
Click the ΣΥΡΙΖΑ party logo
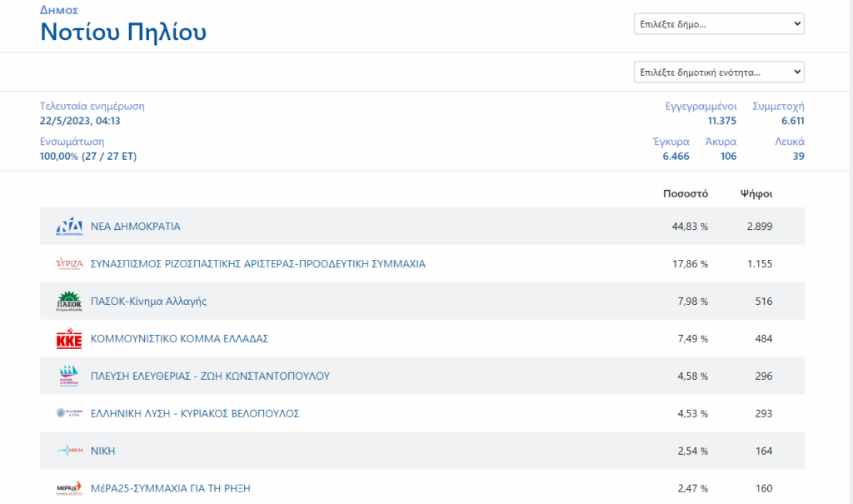click(68, 264)
